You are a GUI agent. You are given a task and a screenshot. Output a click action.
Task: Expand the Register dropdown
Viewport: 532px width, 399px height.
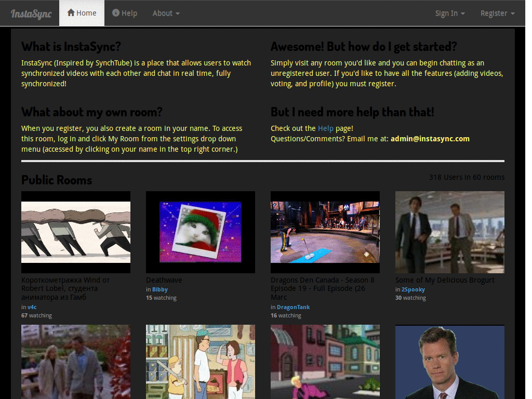tap(497, 14)
